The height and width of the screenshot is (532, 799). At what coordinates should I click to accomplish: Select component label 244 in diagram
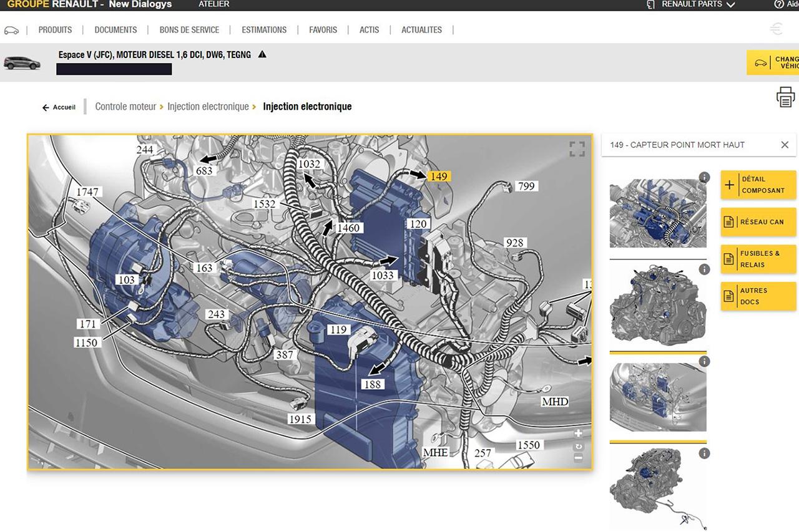pos(145,150)
